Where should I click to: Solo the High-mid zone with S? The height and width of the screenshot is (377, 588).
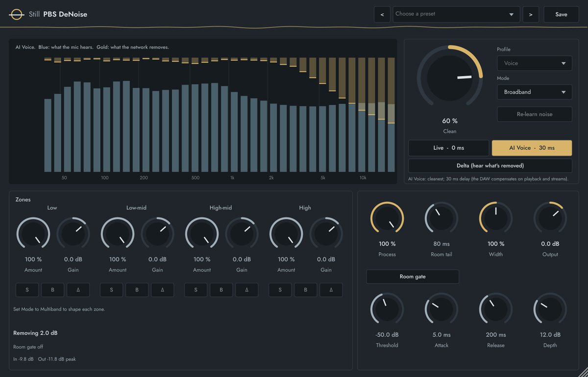196,290
